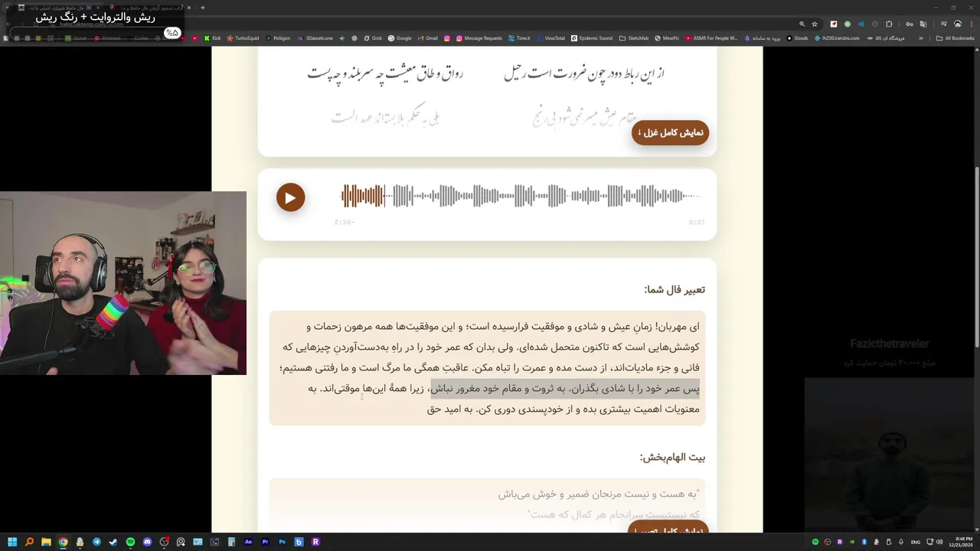980x551 pixels.
Task: Open the Windows Start menu
Action: [12, 542]
